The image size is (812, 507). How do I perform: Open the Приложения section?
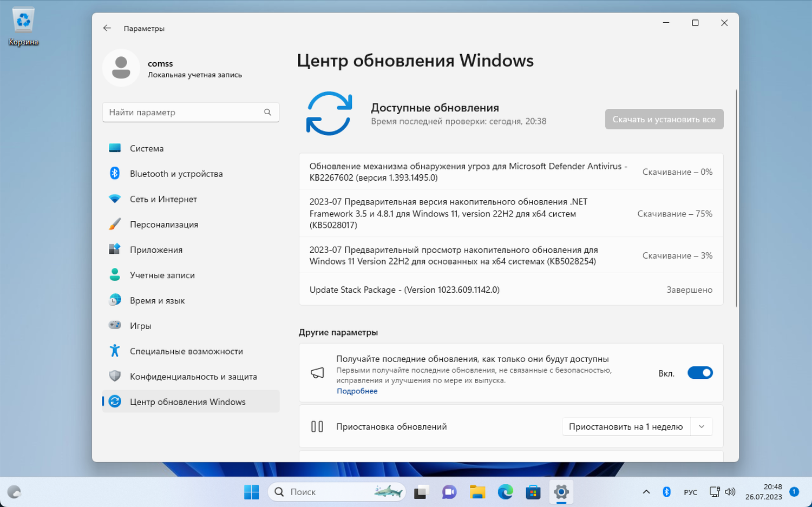point(191,249)
